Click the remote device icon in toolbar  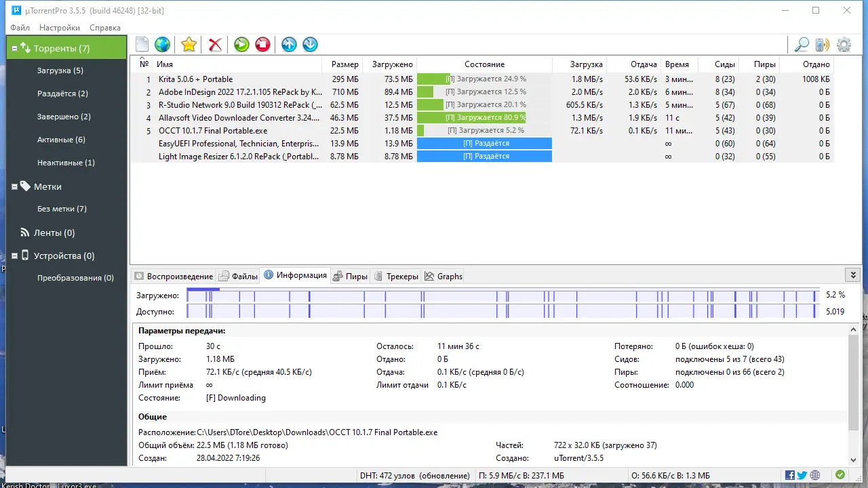coord(822,45)
